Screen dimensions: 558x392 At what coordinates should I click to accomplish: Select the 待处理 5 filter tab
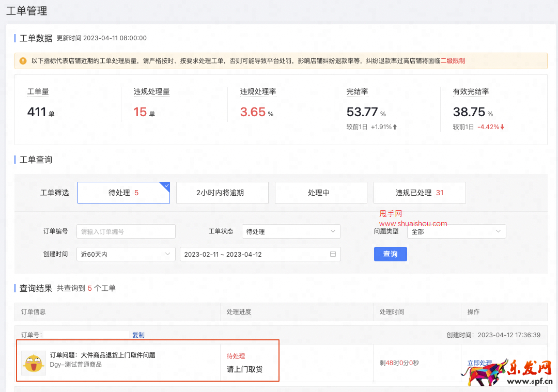pyautogui.click(x=123, y=193)
